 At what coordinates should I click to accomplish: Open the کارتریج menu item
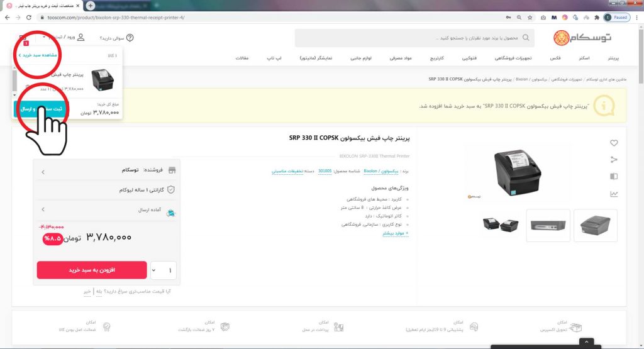tap(436, 58)
